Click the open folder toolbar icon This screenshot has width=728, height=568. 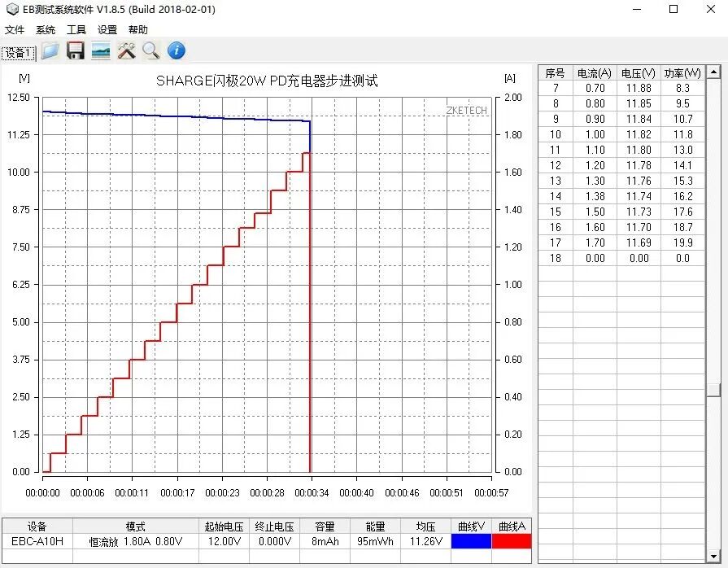point(50,50)
